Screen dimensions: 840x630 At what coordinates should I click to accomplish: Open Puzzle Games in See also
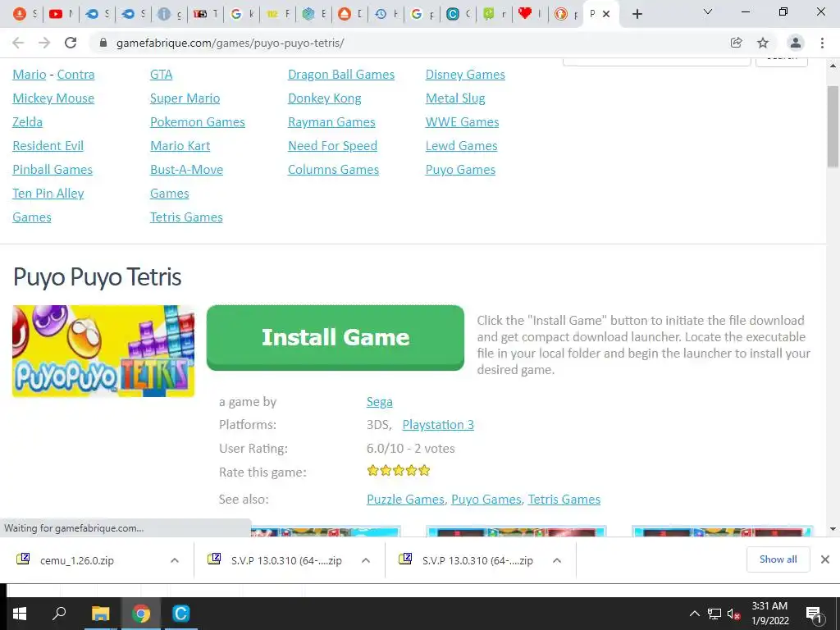click(405, 499)
